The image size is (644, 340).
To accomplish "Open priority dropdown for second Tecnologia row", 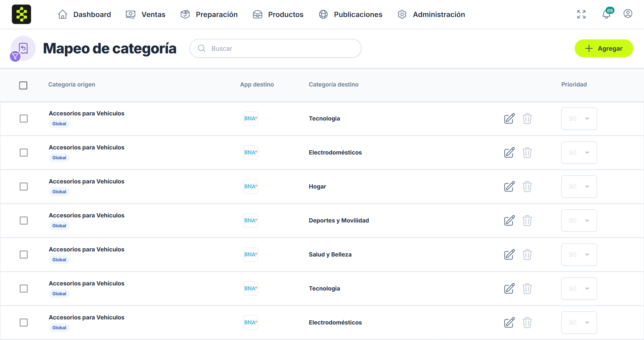I will pyautogui.click(x=579, y=288).
